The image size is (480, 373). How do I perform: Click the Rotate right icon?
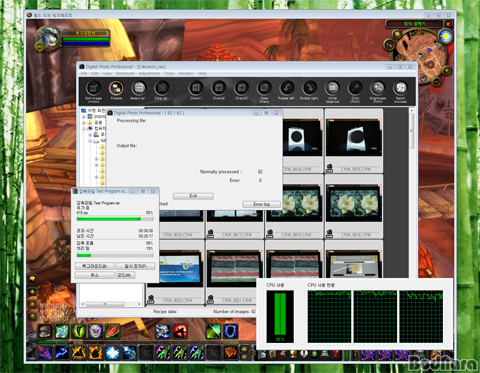click(309, 88)
